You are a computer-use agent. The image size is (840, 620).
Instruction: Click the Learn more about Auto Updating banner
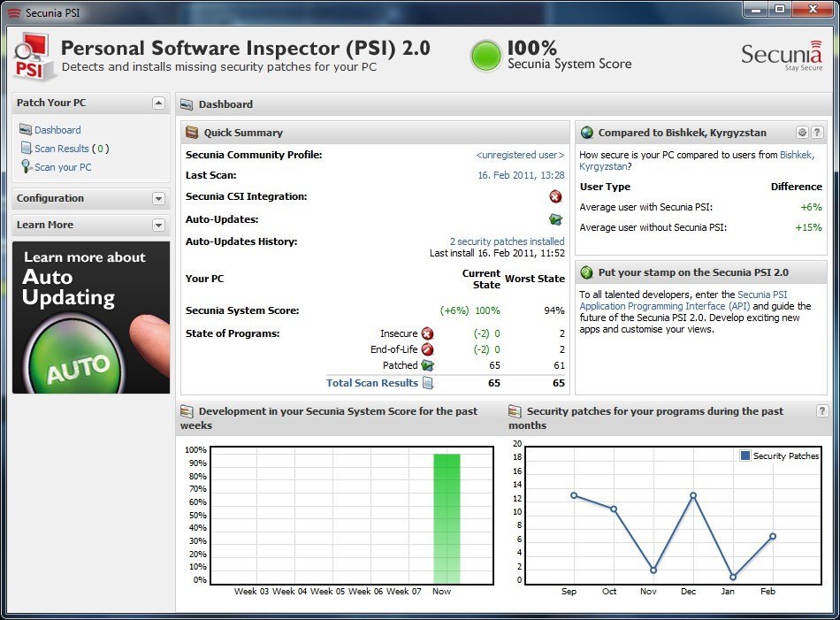(91, 318)
